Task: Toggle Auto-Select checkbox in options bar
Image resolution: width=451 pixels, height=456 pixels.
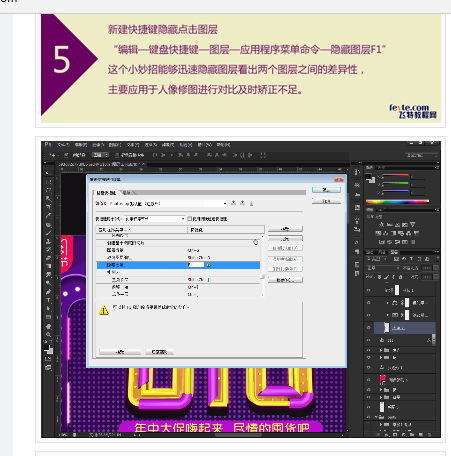Action: [x=66, y=155]
